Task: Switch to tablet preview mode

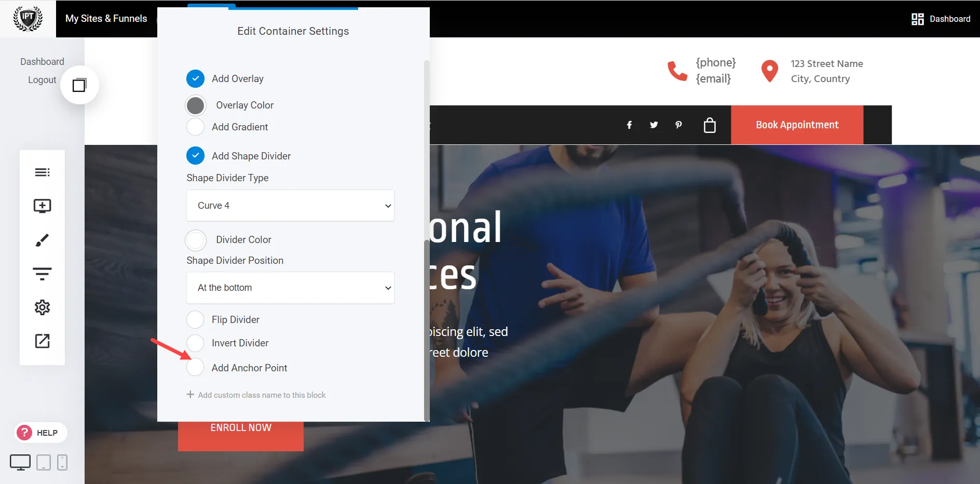Action: (x=43, y=462)
